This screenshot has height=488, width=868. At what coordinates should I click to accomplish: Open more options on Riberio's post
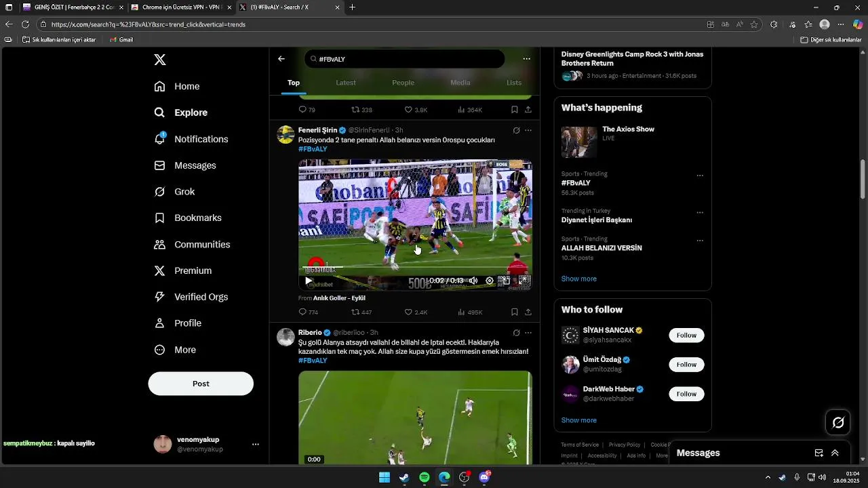click(528, 333)
